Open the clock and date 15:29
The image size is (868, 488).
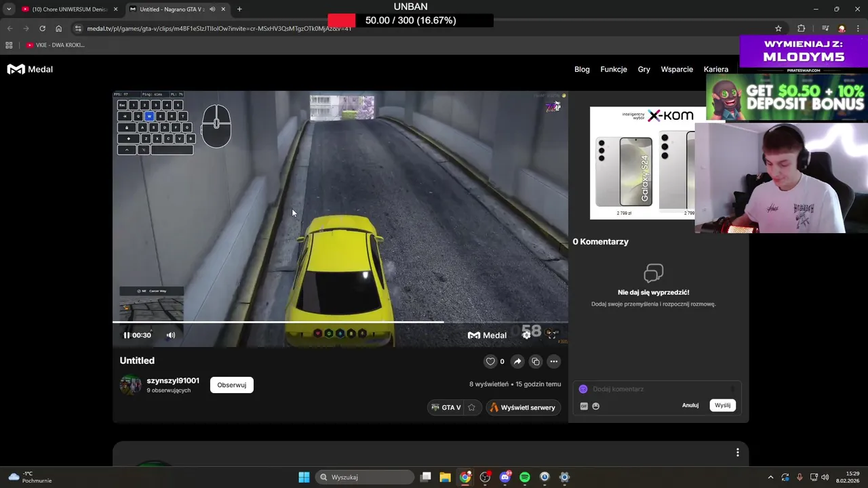(848, 477)
